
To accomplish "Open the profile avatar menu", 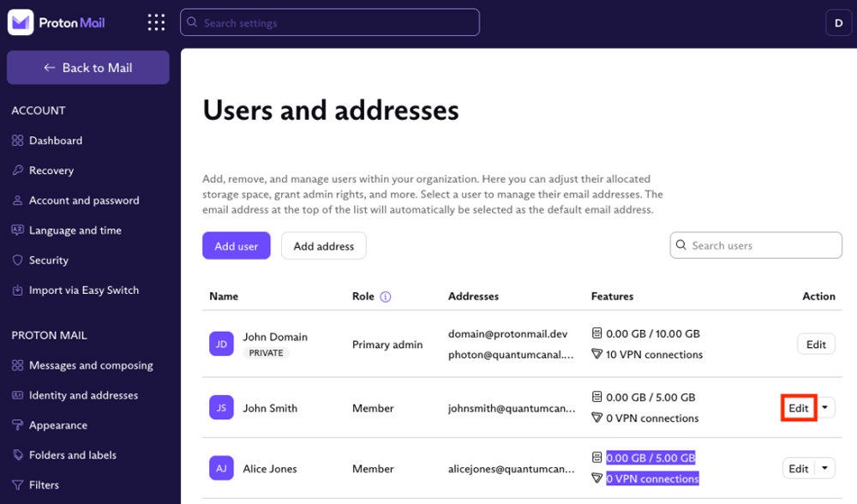I will 838,22.
